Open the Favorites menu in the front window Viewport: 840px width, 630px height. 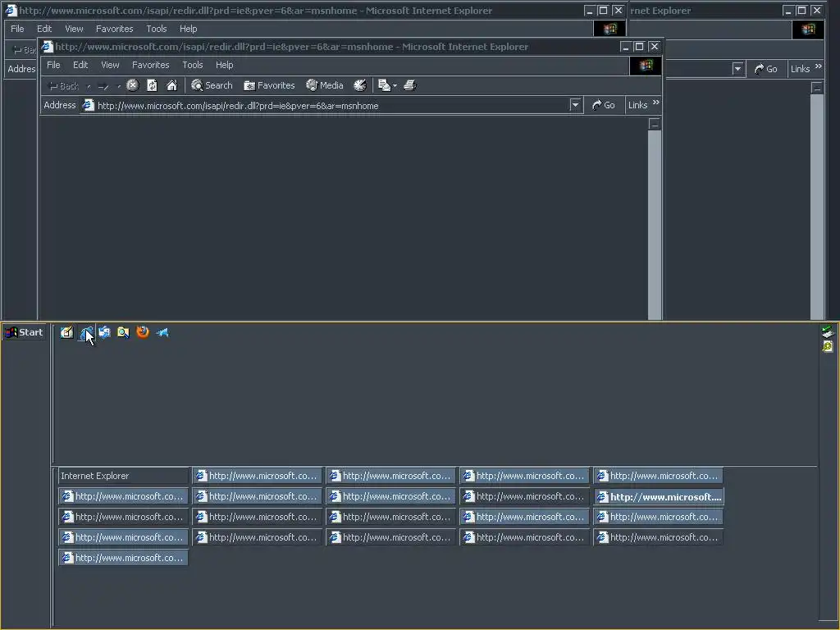point(151,65)
